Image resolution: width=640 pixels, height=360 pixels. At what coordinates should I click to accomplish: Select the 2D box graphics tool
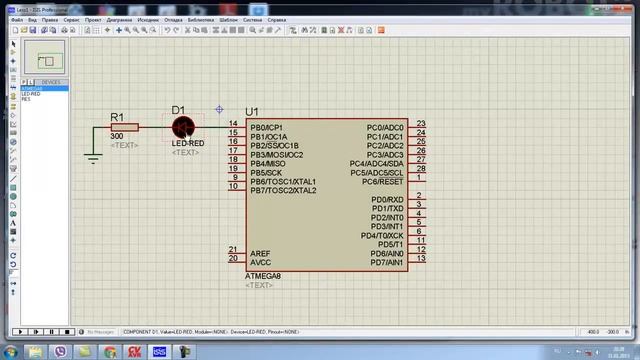(x=13, y=188)
